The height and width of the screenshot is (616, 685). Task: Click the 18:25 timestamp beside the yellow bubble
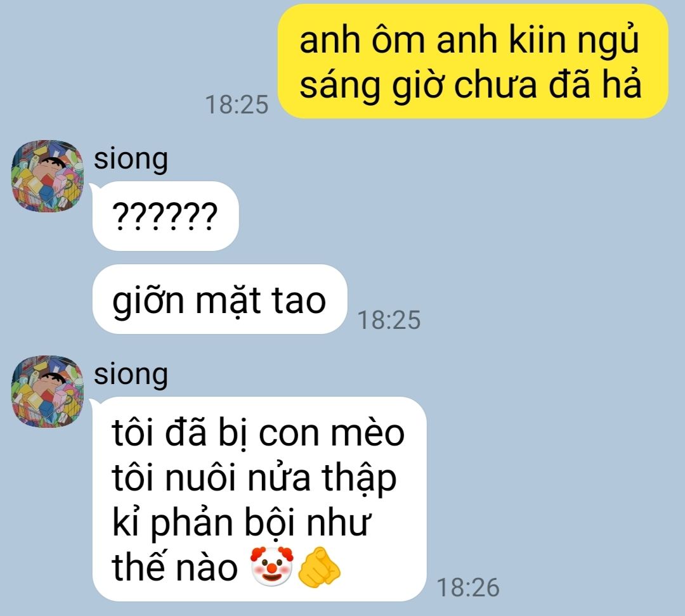237,105
